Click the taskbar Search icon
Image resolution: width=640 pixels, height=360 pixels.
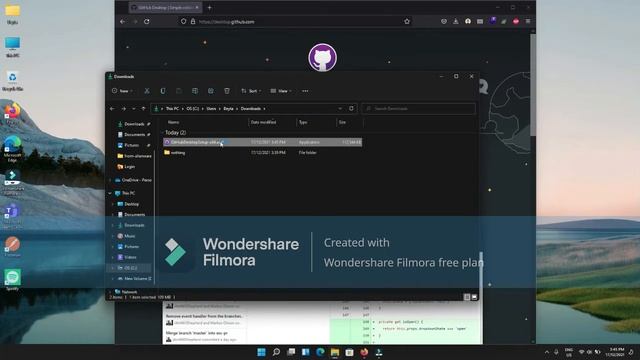point(276,352)
